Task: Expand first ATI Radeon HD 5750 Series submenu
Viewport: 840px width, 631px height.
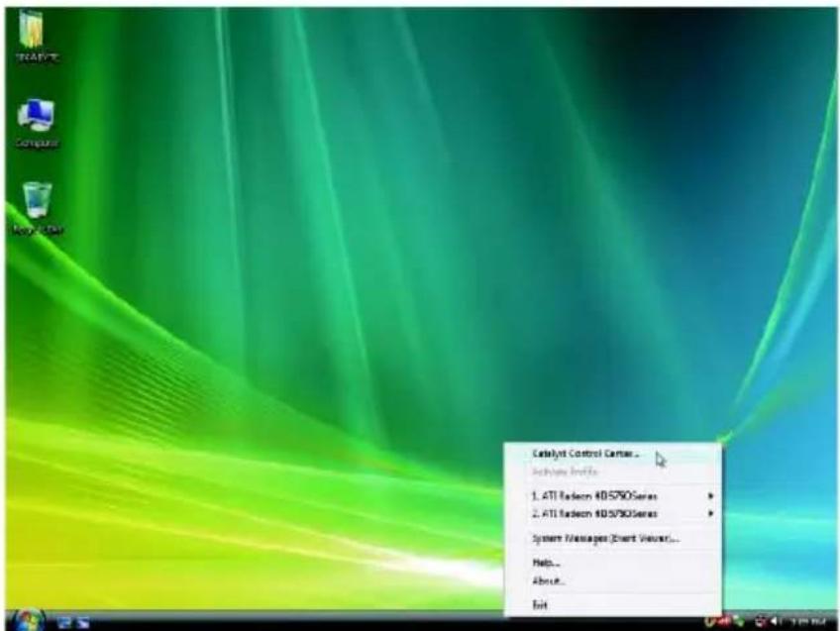Action: [x=612, y=496]
